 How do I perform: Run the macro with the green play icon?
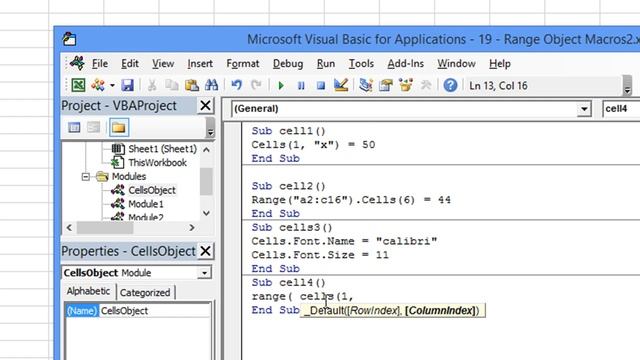click(281, 85)
